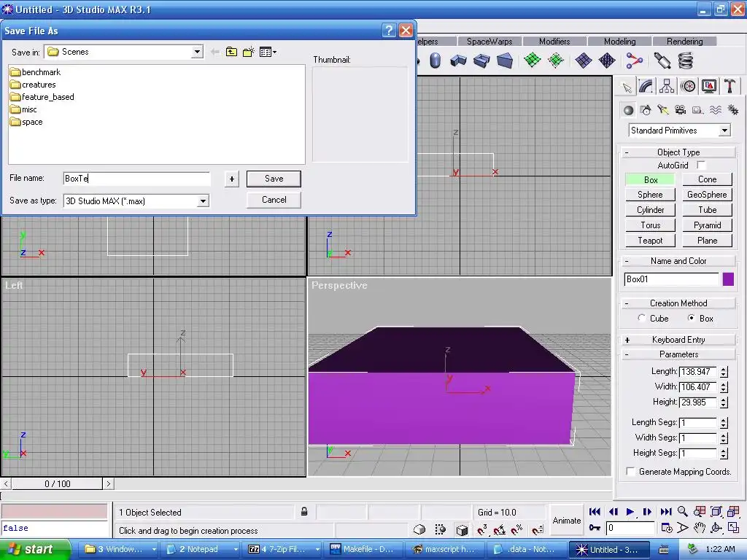747x560 pixels.
Task: Open the purple object color swatch
Action: [728, 279]
